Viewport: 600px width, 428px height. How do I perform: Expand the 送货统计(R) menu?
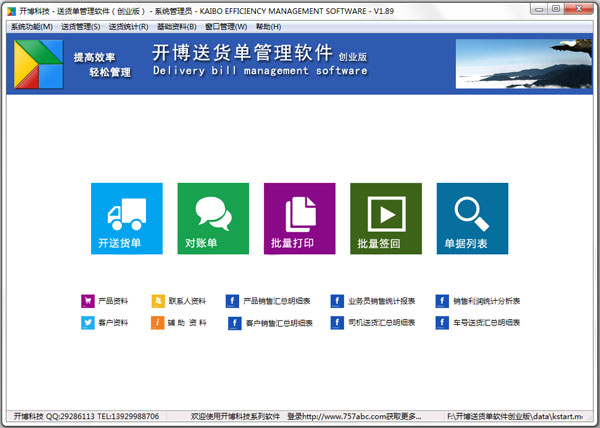coord(129,27)
